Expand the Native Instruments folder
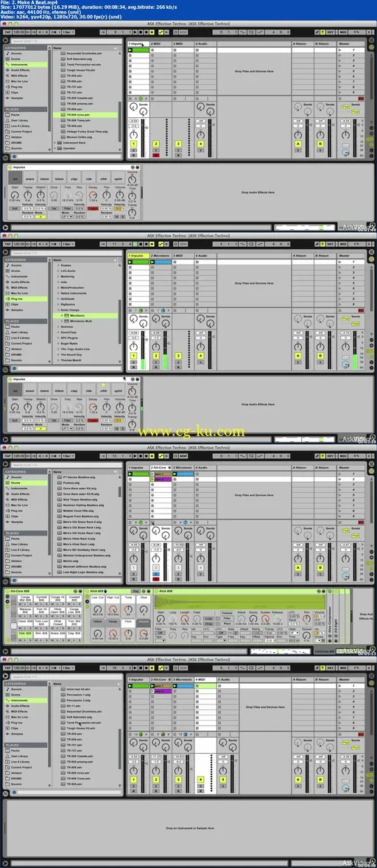The height and width of the screenshot is (868, 377). (59, 293)
